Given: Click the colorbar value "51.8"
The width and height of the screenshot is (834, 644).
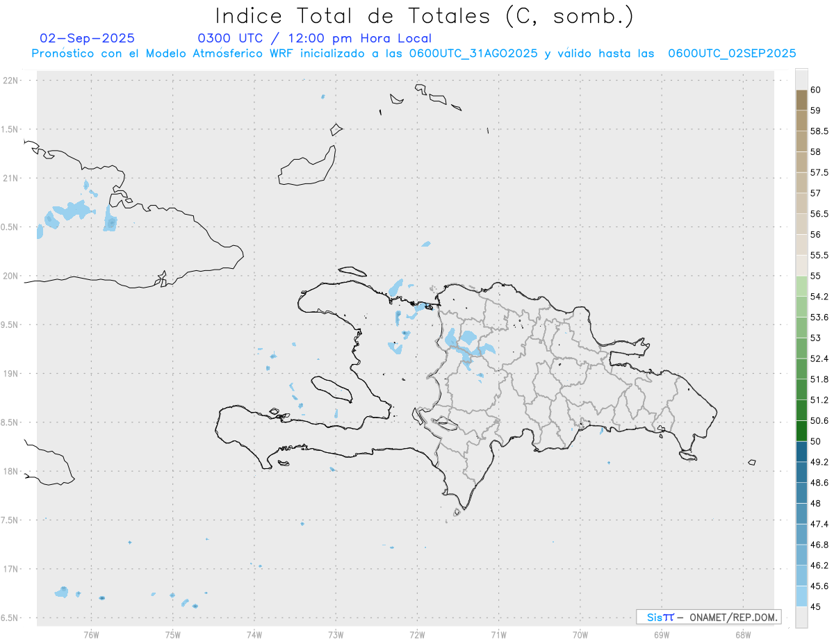Looking at the screenshot, I should click(x=819, y=379).
